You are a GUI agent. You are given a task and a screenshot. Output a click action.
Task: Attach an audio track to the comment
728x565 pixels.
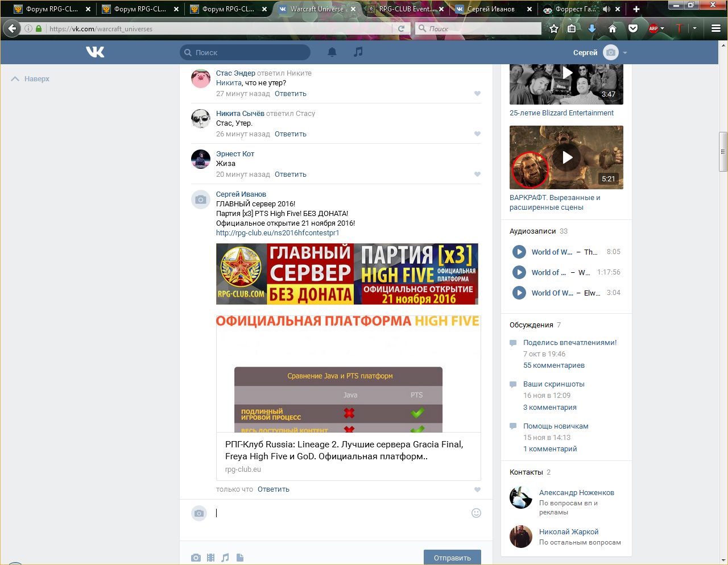pyautogui.click(x=225, y=558)
